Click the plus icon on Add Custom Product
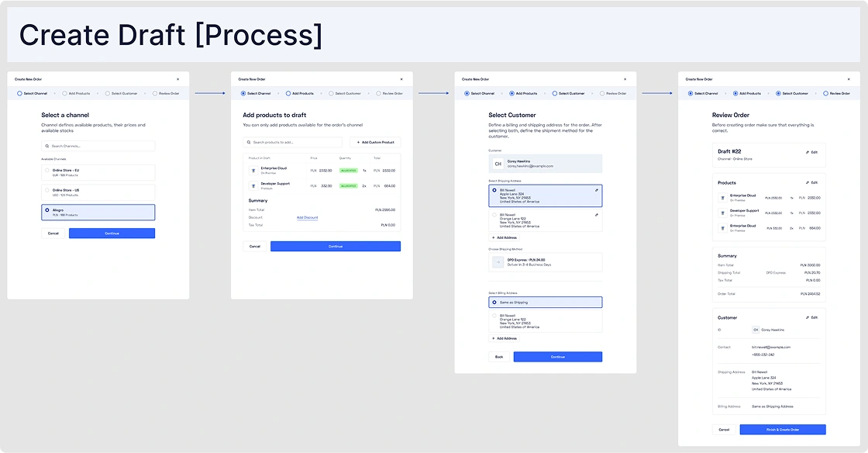This screenshot has height=453, width=868. point(358,142)
